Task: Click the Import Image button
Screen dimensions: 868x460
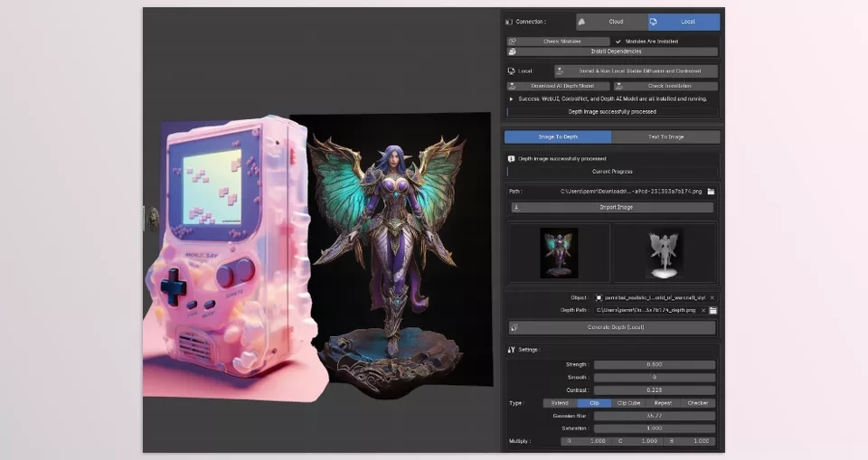Action: (612, 207)
